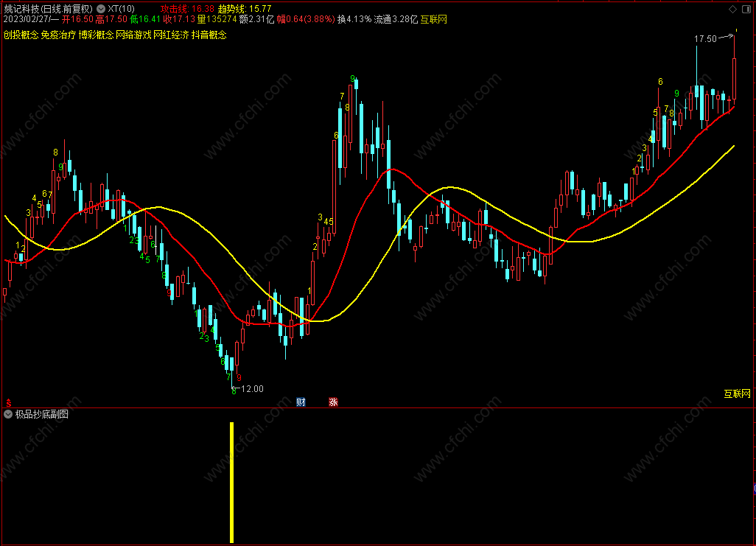Image resolution: width=756 pixels, height=546 pixels.
Task: Click the turnover amount 额2.31亿
Action: click(x=256, y=19)
